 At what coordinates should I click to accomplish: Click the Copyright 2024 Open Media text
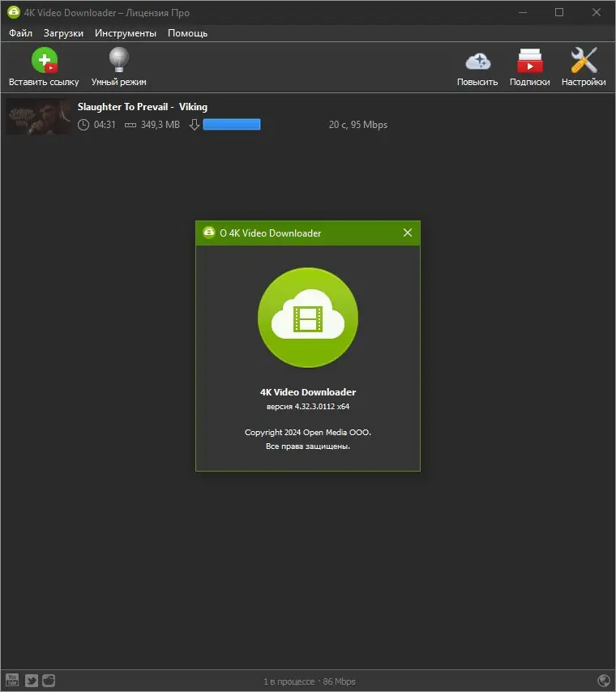[x=308, y=433]
